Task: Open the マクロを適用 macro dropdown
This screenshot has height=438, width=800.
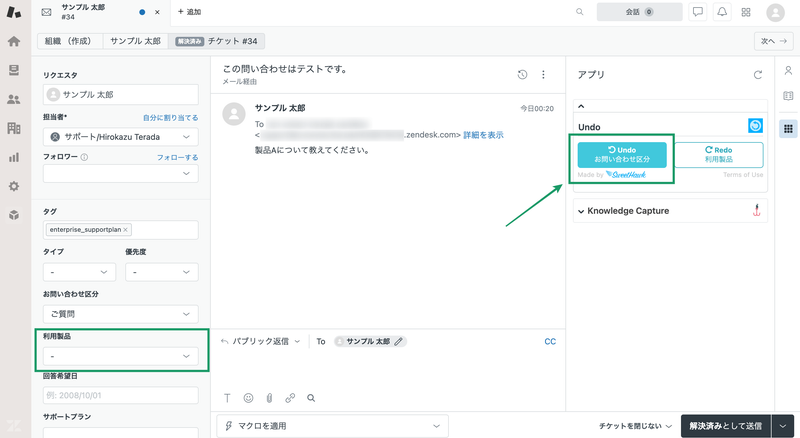Action: [x=333, y=426]
